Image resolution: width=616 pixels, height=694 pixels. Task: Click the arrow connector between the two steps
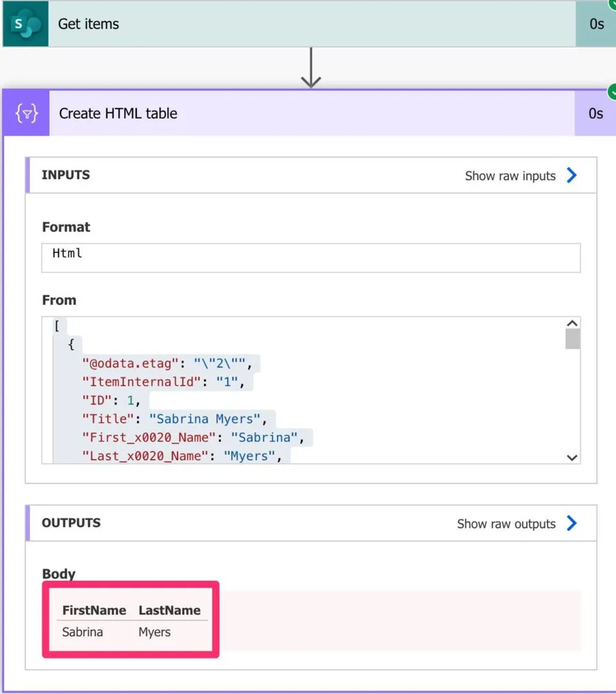click(311, 68)
